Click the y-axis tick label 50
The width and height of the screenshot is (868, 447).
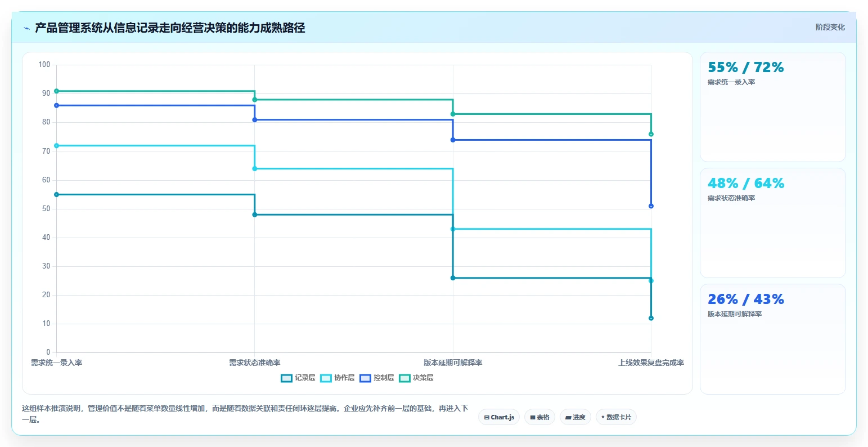[x=46, y=209]
